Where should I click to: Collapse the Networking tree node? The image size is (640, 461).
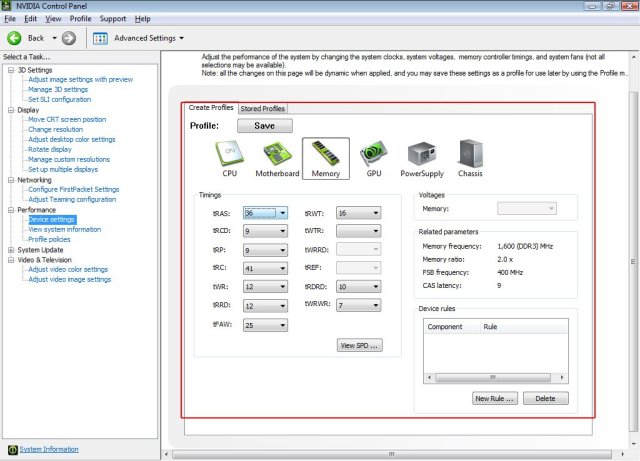tap(11, 180)
